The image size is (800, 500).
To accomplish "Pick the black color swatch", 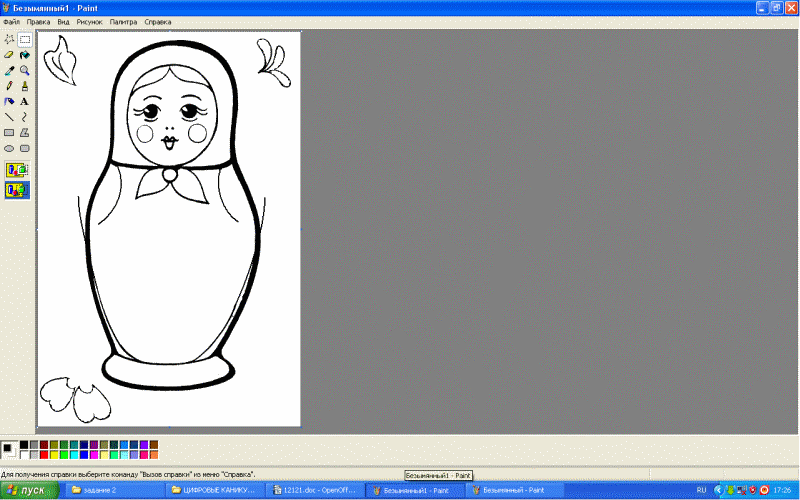I will pyautogui.click(x=24, y=445).
